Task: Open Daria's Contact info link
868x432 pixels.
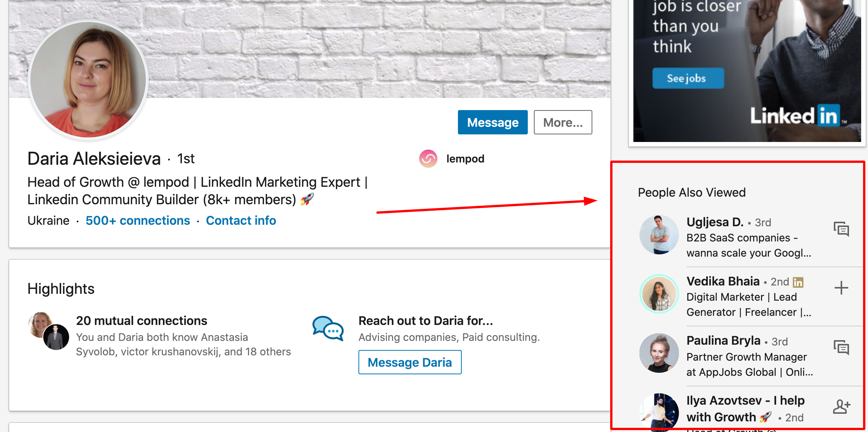Action: point(241,220)
